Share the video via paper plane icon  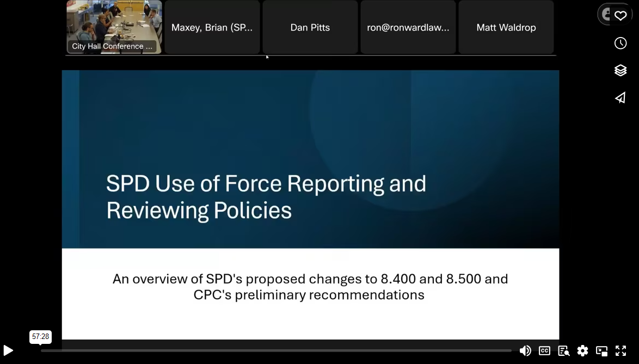pos(620,98)
